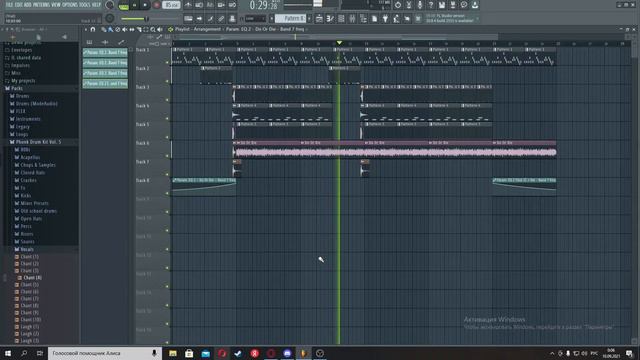Toggle pattern/song mode button
This screenshot has height=360, width=640.
pyautogui.click(x=123, y=6)
